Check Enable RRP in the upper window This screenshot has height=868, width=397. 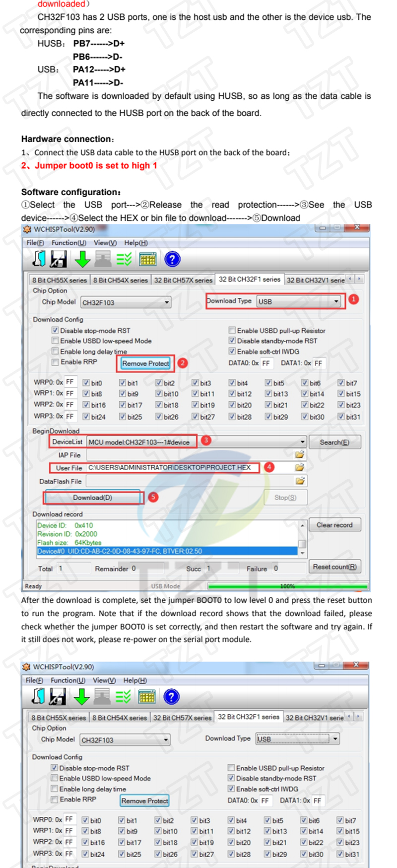pyautogui.click(x=55, y=362)
